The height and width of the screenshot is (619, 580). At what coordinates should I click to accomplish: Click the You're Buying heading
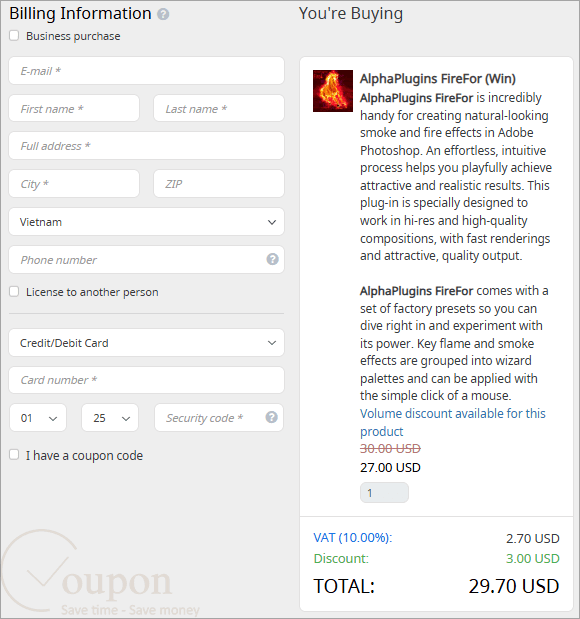[351, 13]
